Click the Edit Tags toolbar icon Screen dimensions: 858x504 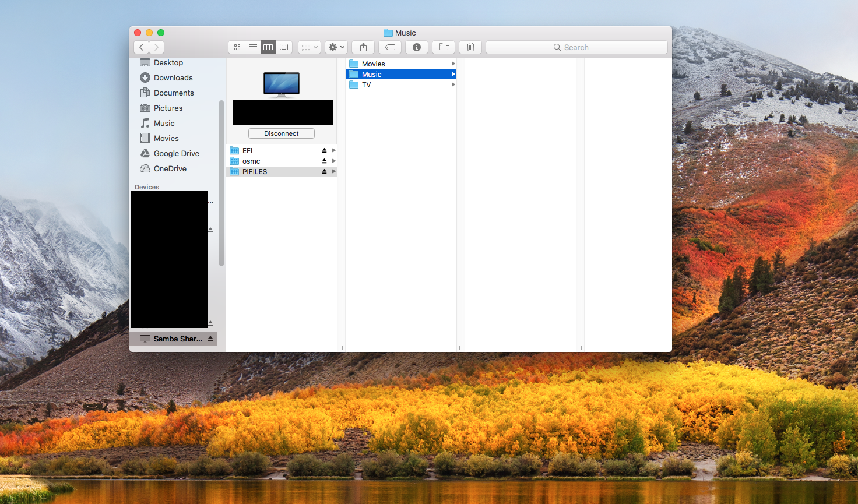pos(390,47)
